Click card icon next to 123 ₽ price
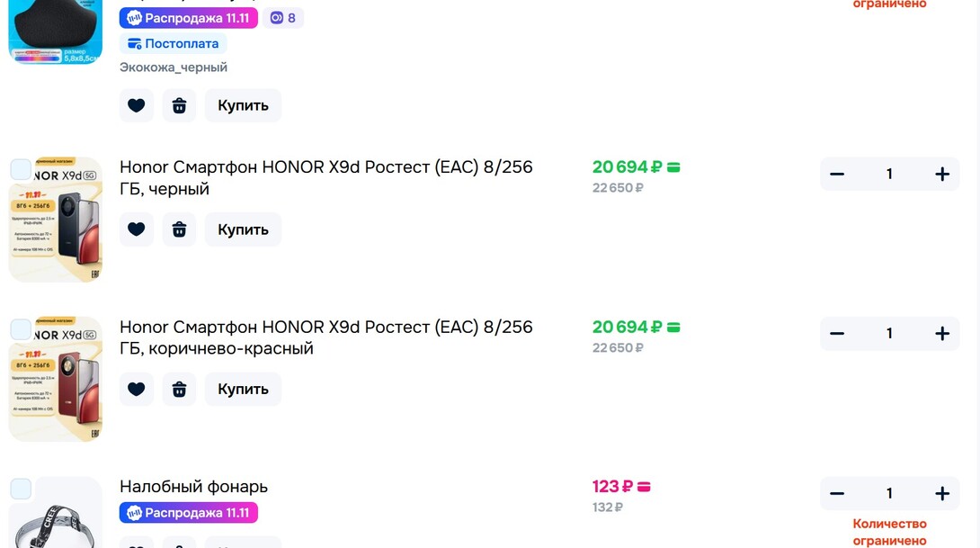The image size is (980, 548). pos(644,487)
